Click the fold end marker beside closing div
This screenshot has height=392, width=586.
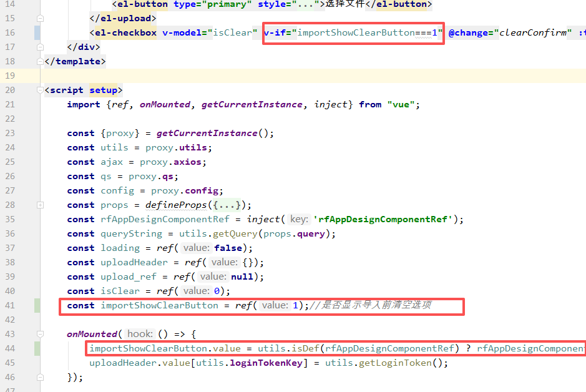coord(40,47)
